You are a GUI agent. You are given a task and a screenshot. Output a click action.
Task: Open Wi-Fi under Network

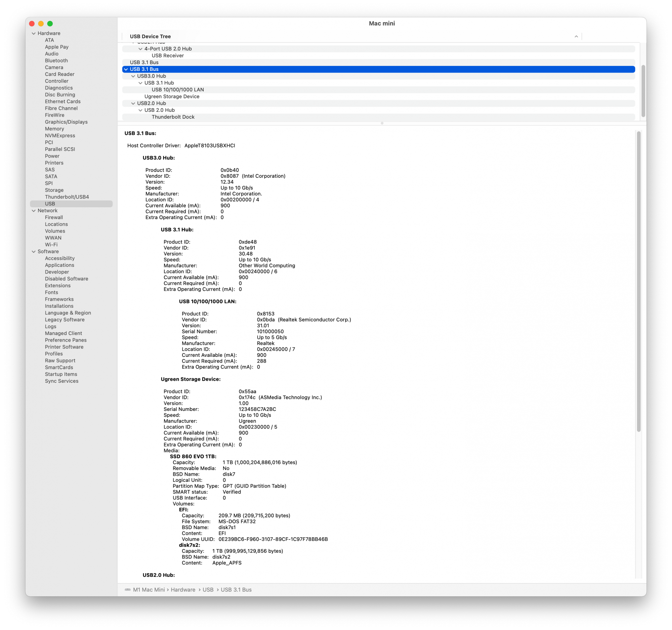click(x=51, y=245)
